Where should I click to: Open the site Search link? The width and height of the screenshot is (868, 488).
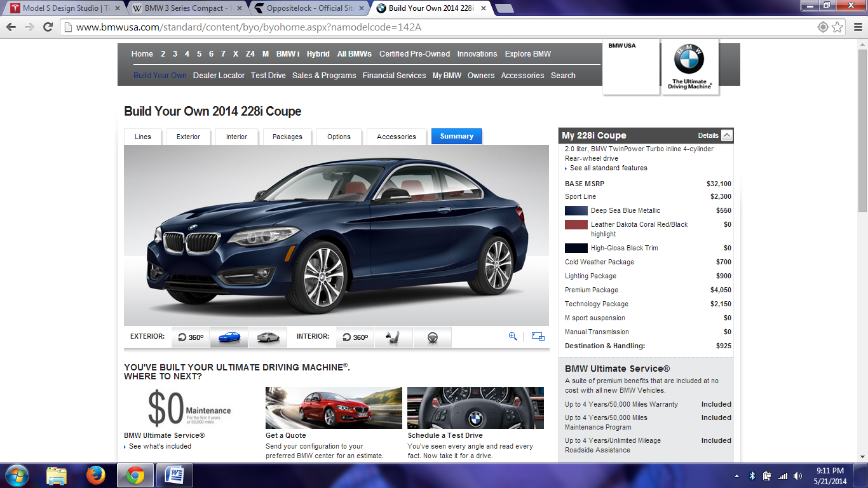point(563,76)
